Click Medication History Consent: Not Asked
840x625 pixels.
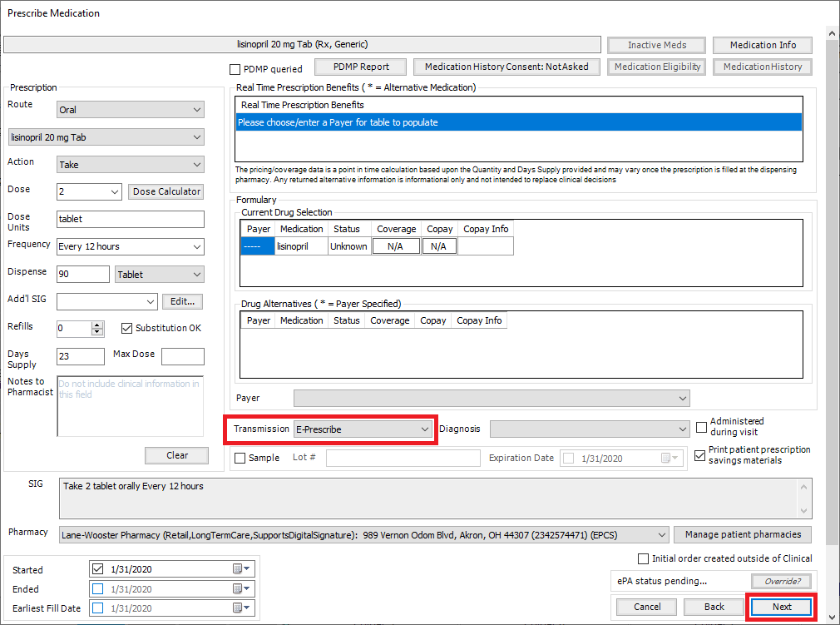(506, 67)
